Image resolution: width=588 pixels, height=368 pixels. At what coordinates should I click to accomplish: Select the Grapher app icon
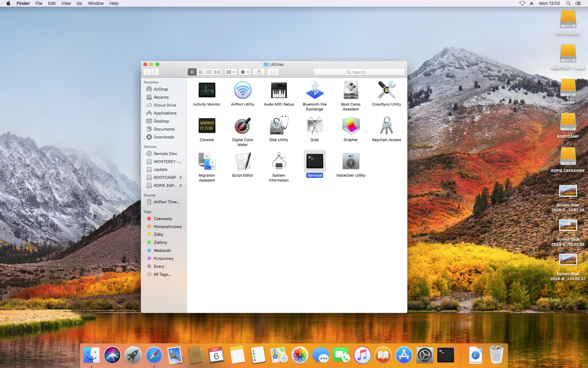click(x=351, y=126)
